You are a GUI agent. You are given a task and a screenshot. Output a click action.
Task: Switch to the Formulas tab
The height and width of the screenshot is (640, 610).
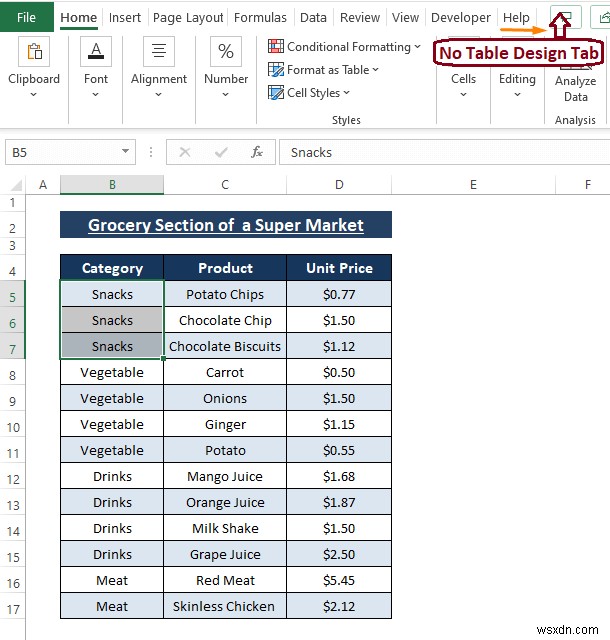pyautogui.click(x=260, y=18)
